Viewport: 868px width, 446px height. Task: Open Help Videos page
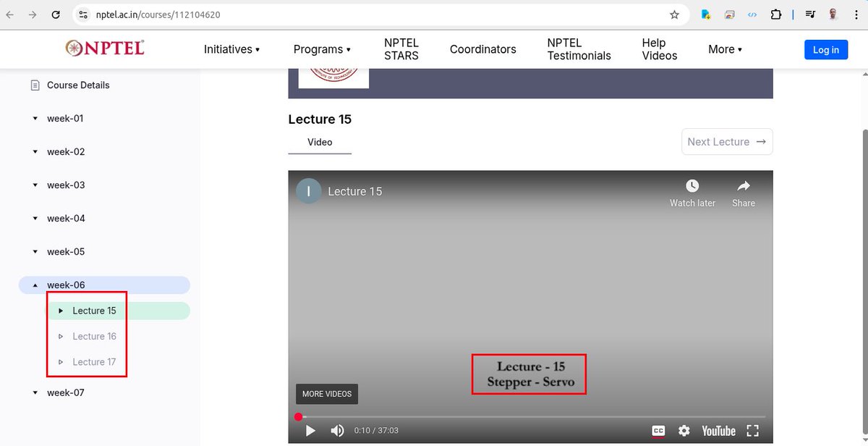(x=660, y=49)
